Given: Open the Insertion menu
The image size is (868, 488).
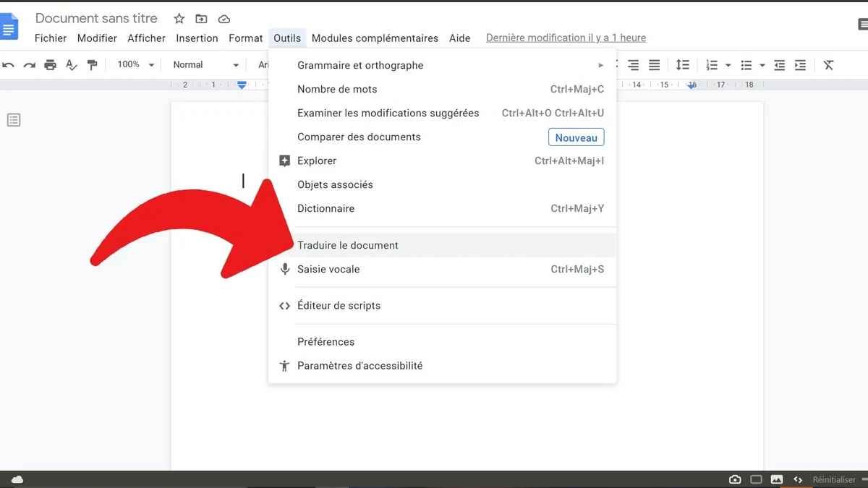Looking at the screenshot, I should [197, 38].
